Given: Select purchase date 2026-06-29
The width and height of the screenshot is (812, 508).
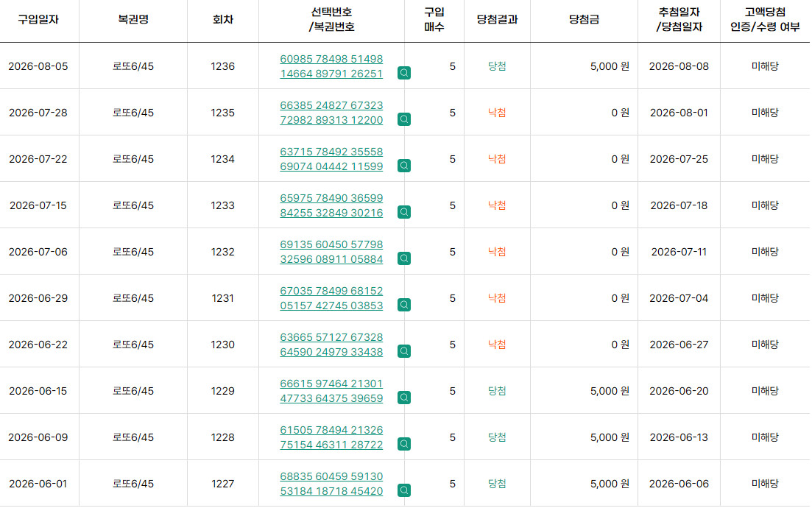Looking at the screenshot, I should (38, 298).
